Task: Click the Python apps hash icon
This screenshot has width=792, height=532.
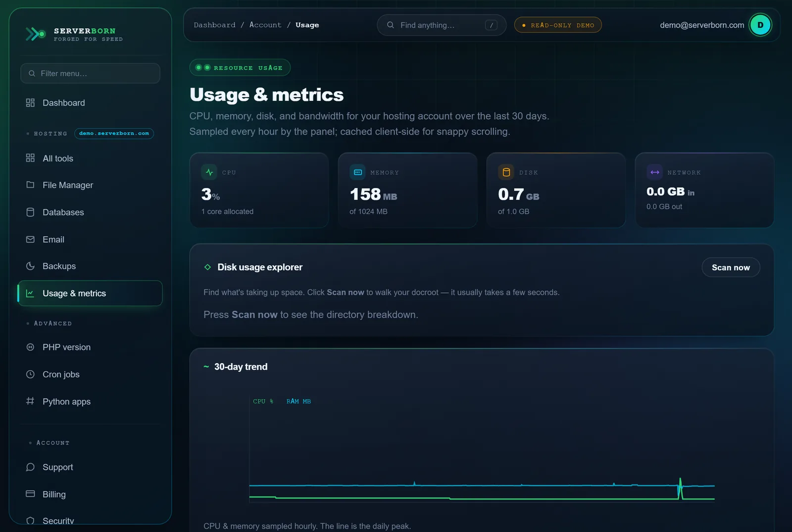Action: pos(30,401)
